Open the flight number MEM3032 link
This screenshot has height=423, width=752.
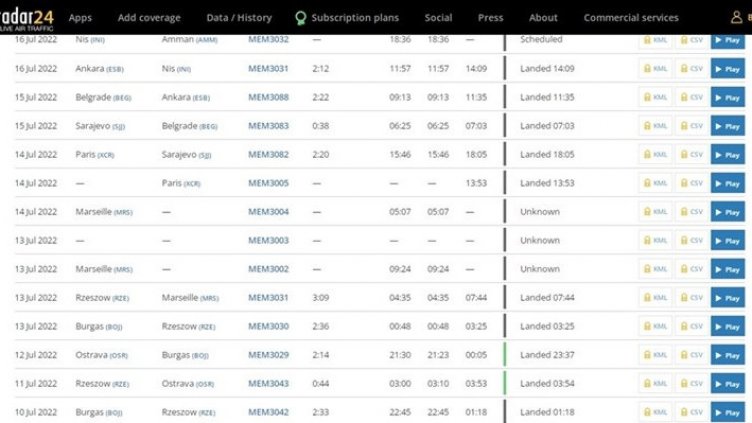coord(268,40)
